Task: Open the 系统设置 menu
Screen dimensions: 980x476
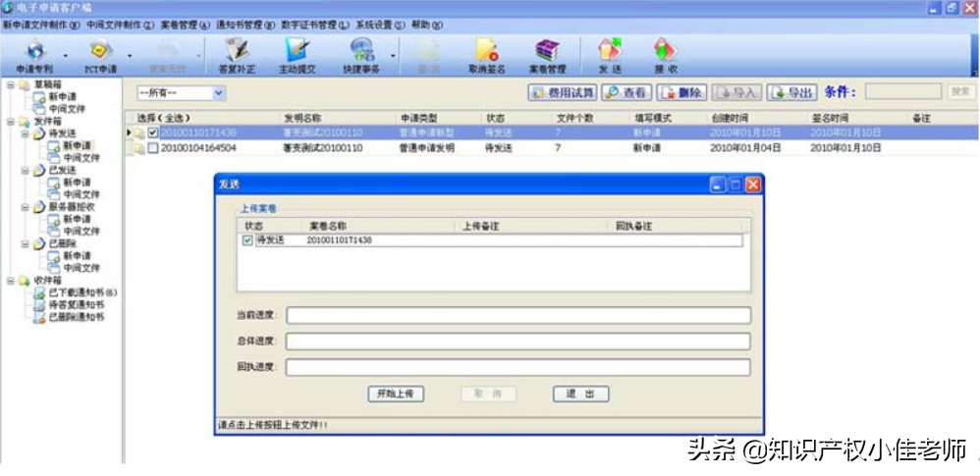Action: click(x=381, y=25)
